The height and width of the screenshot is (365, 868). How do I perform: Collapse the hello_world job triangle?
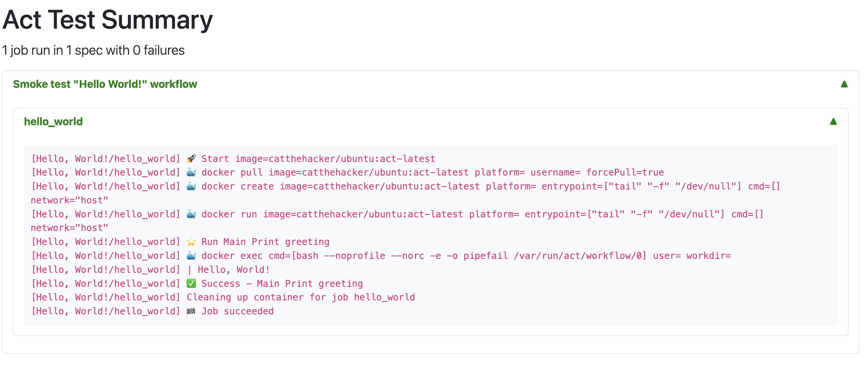833,122
